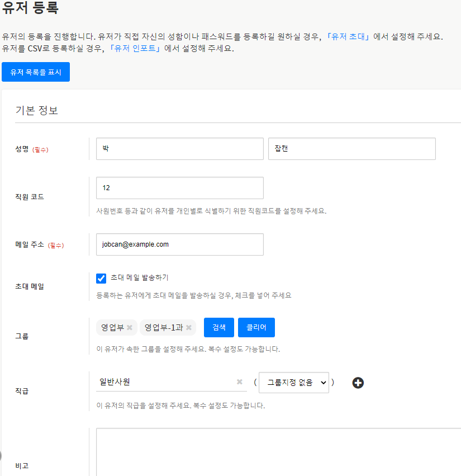Click the 유저 목록을 표시 button
Image resolution: width=461 pixels, height=476 pixels.
(x=36, y=72)
